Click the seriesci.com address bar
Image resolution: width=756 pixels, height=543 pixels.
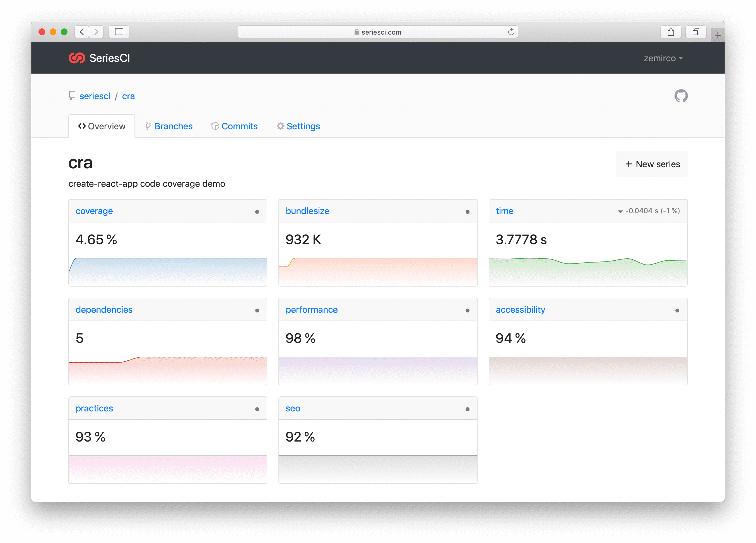(x=378, y=32)
